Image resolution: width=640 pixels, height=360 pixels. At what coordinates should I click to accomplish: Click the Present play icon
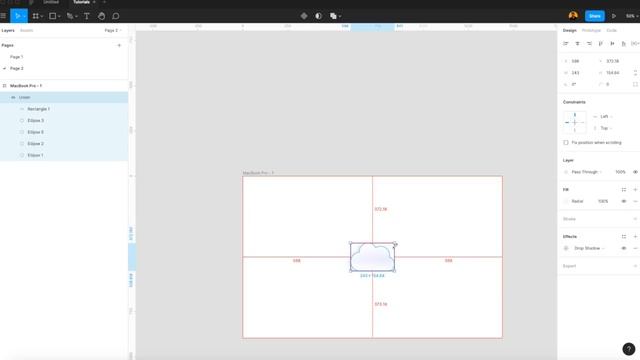pos(613,16)
